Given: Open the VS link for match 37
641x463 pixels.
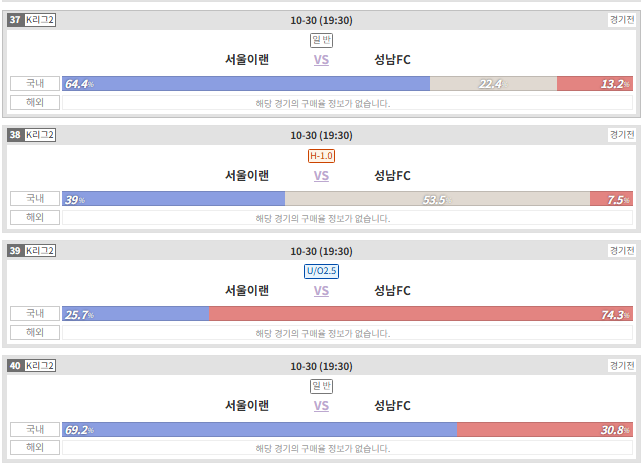Looking at the screenshot, I should pyautogui.click(x=321, y=60).
